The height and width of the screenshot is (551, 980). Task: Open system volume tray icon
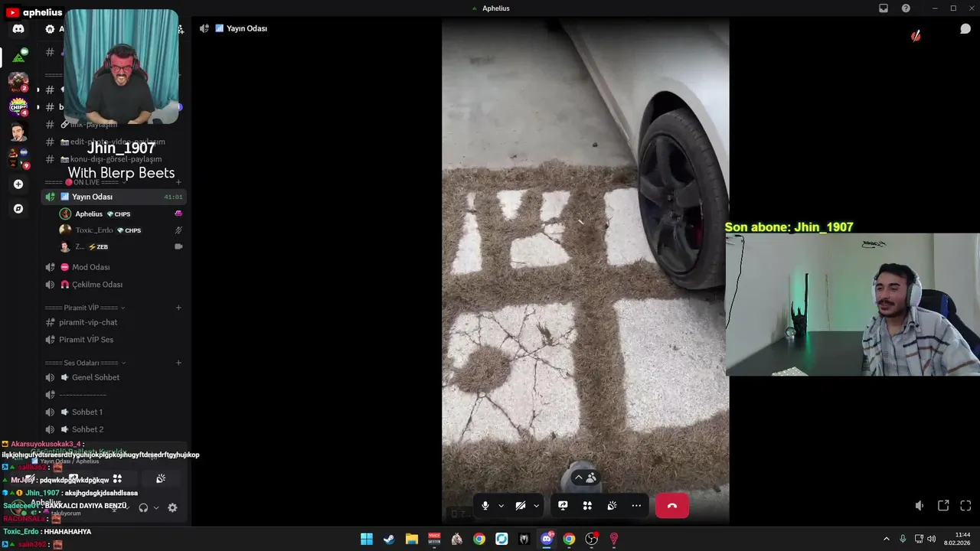[x=932, y=539]
